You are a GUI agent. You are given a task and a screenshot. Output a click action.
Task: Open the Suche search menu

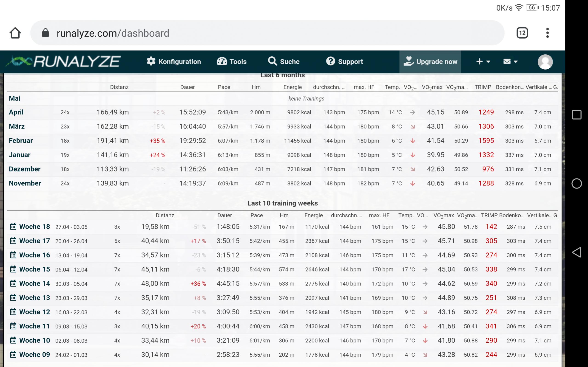click(284, 62)
